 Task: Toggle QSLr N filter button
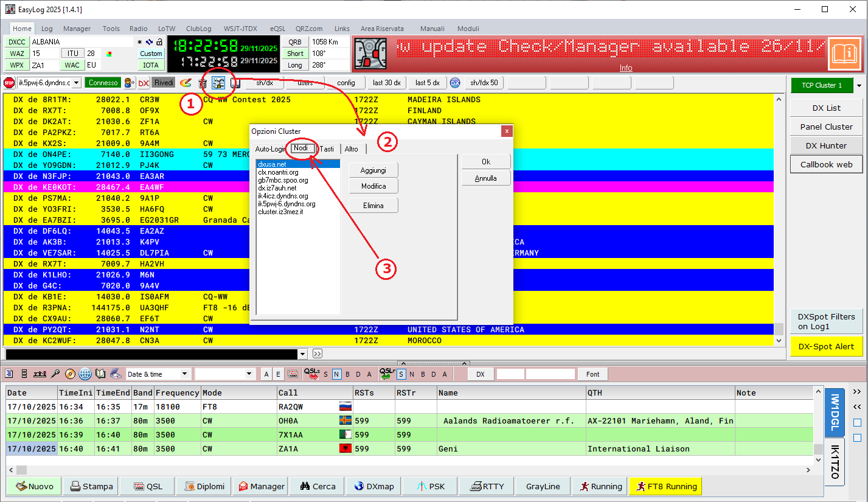(412, 374)
